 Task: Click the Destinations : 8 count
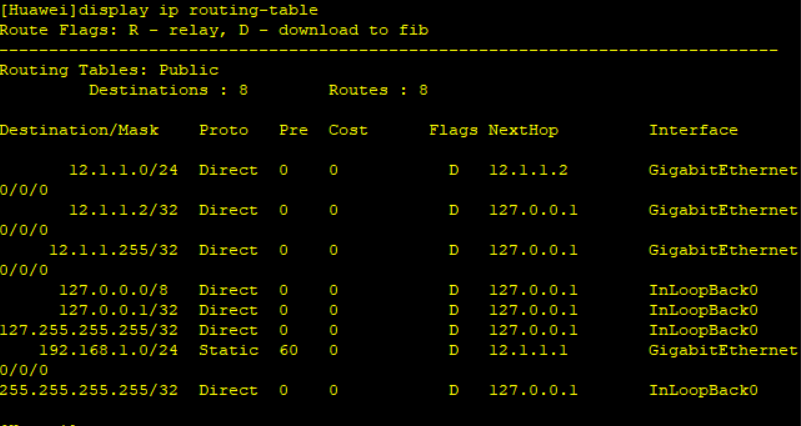coord(168,90)
